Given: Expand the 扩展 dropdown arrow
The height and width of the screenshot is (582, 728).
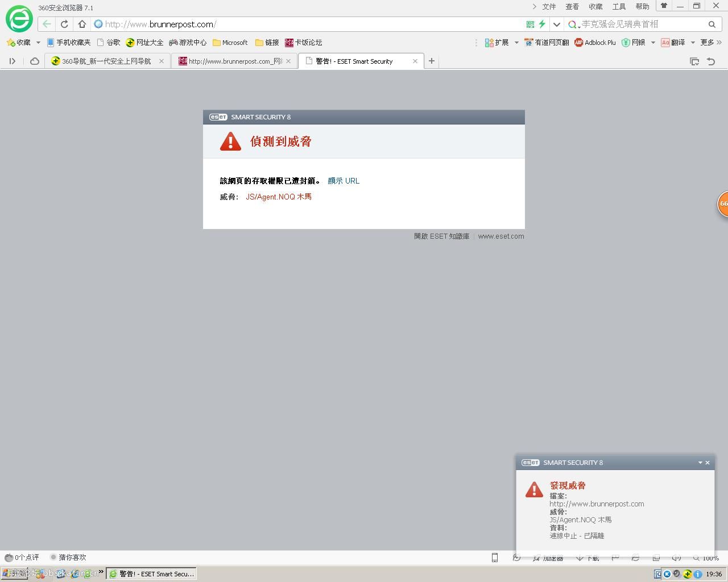Looking at the screenshot, I should tap(516, 43).
